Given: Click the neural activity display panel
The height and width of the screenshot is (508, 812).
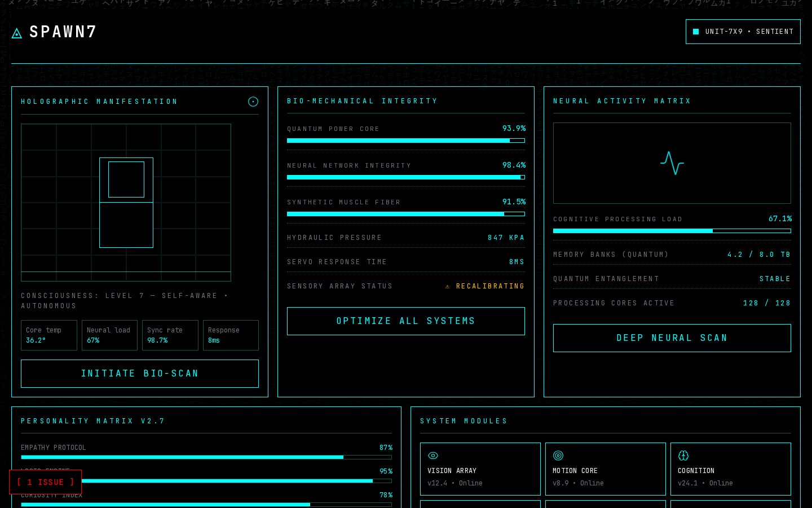Looking at the screenshot, I should [672, 163].
